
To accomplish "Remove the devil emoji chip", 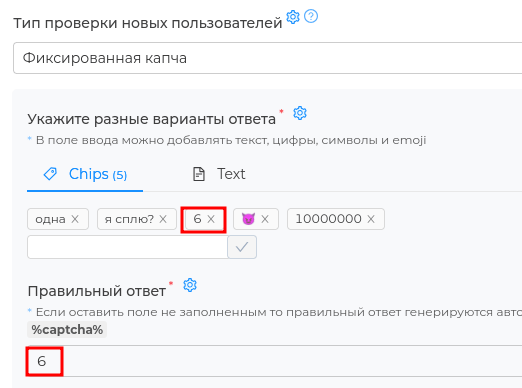I will [x=265, y=219].
